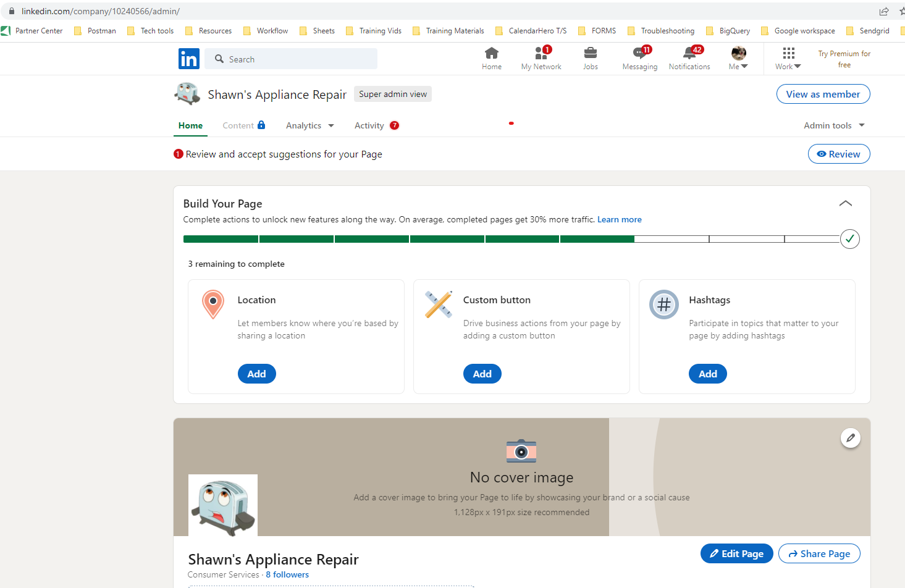
Task: Open Sheets bookmark folder
Action: click(317, 31)
